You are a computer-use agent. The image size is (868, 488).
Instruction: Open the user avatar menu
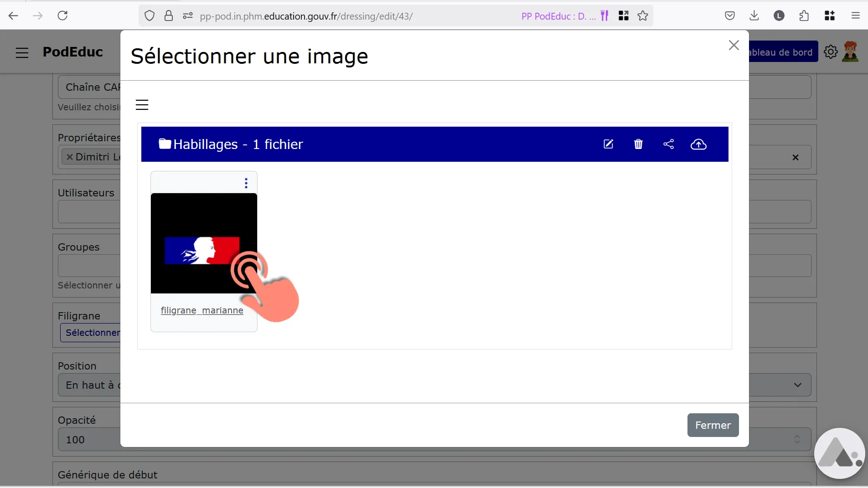850,51
